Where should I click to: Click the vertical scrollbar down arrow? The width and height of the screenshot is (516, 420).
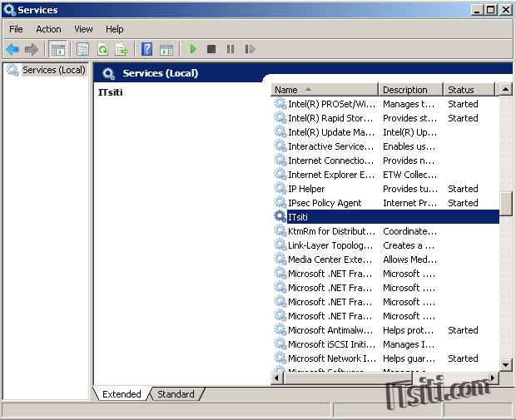tap(506, 364)
